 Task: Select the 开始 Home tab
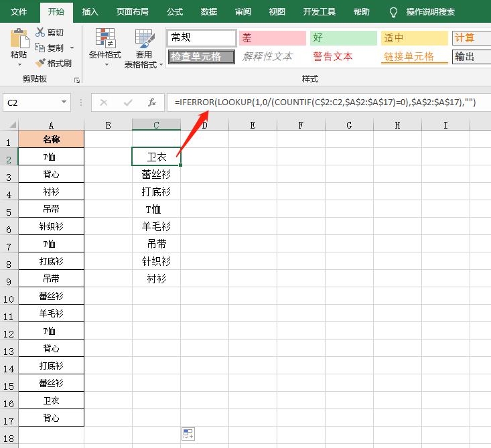[x=56, y=12]
